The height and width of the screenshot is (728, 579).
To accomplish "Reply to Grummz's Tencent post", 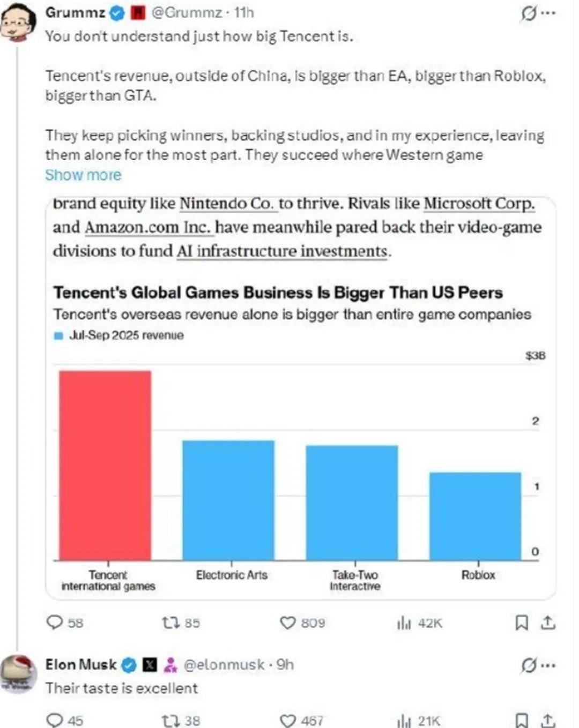I will [x=55, y=622].
